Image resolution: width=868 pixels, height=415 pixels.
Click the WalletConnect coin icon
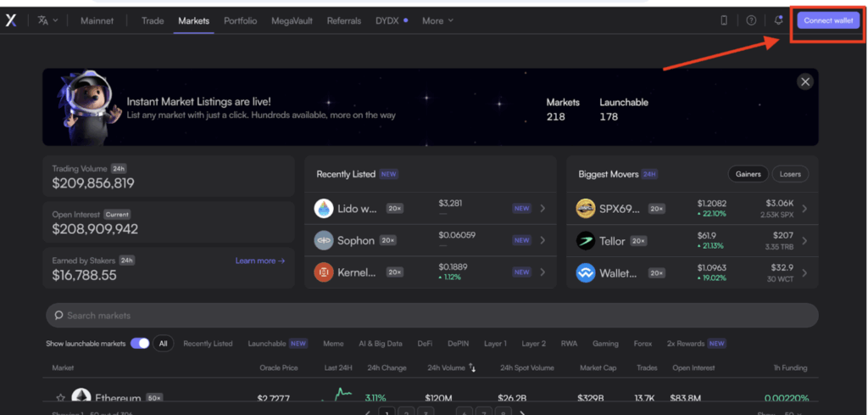pos(585,272)
